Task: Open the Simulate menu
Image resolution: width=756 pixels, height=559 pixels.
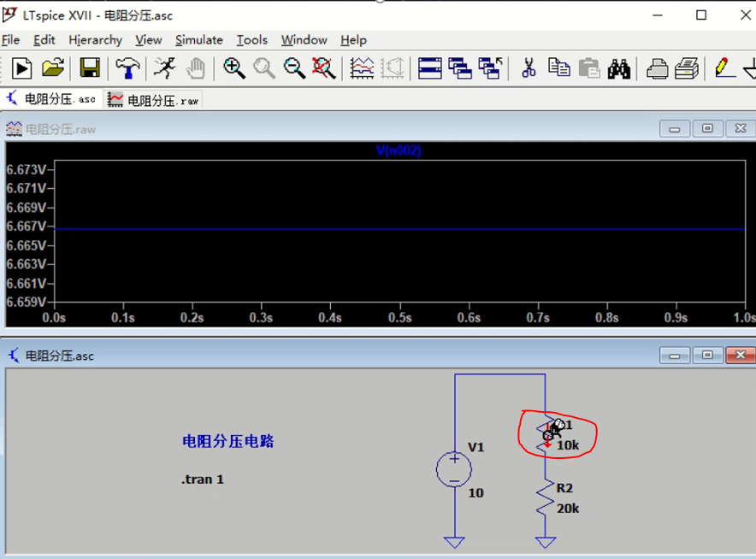Action: (x=198, y=40)
